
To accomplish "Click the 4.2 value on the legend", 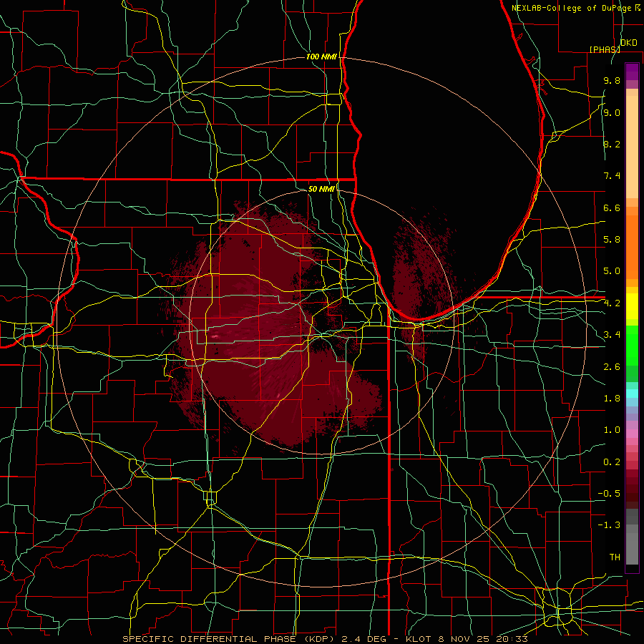I will tap(612, 303).
